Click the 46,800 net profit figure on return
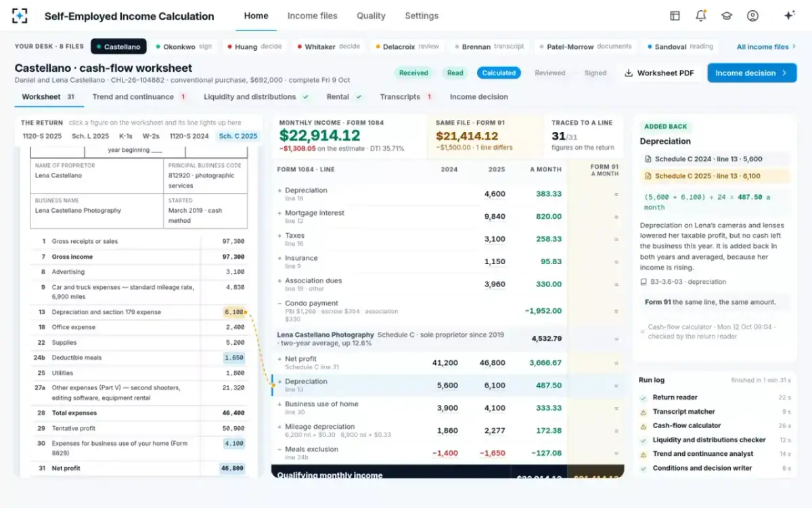Screen dimensions: 812x508 (x=232, y=468)
